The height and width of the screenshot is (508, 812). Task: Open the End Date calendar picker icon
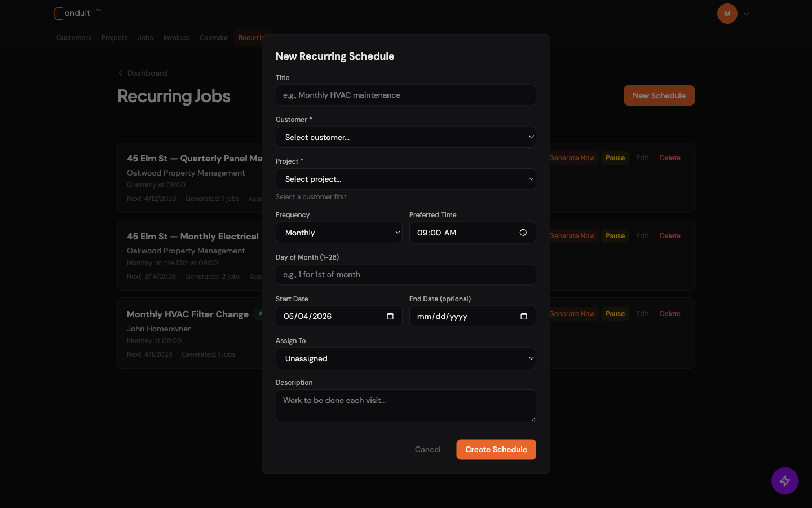tap(524, 316)
